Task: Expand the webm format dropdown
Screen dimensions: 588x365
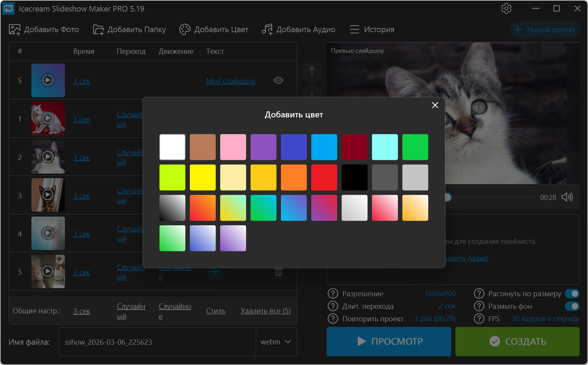Action: pos(276,342)
